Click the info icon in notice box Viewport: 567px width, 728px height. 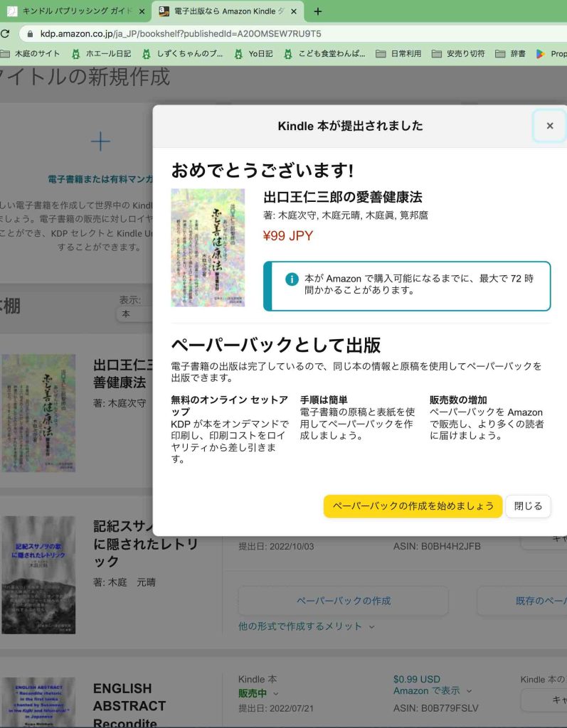pos(292,279)
